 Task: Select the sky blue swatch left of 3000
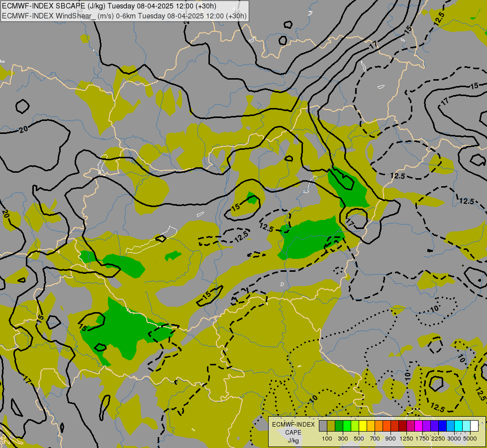[451, 426]
